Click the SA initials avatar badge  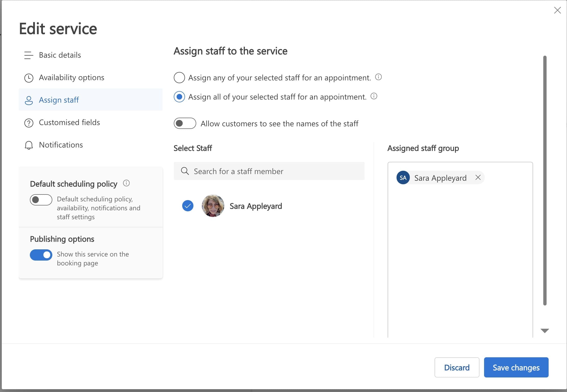tap(403, 178)
